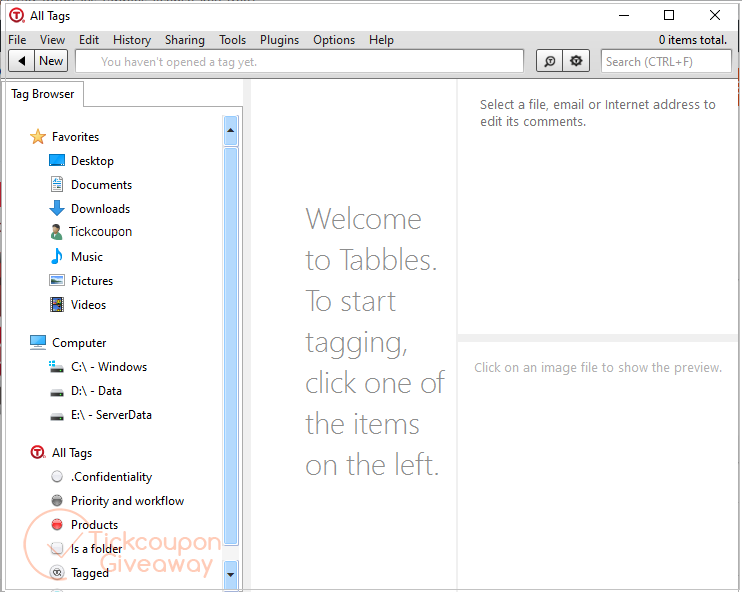Screen dimensions: 742x592
Task: Click the Tickcoupon user icon
Action: 56,232
